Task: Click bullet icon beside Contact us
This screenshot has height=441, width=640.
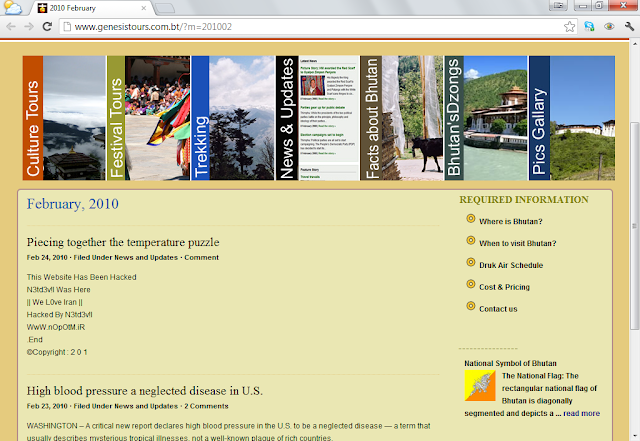Action: pyautogui.click(x=471, y=305)
